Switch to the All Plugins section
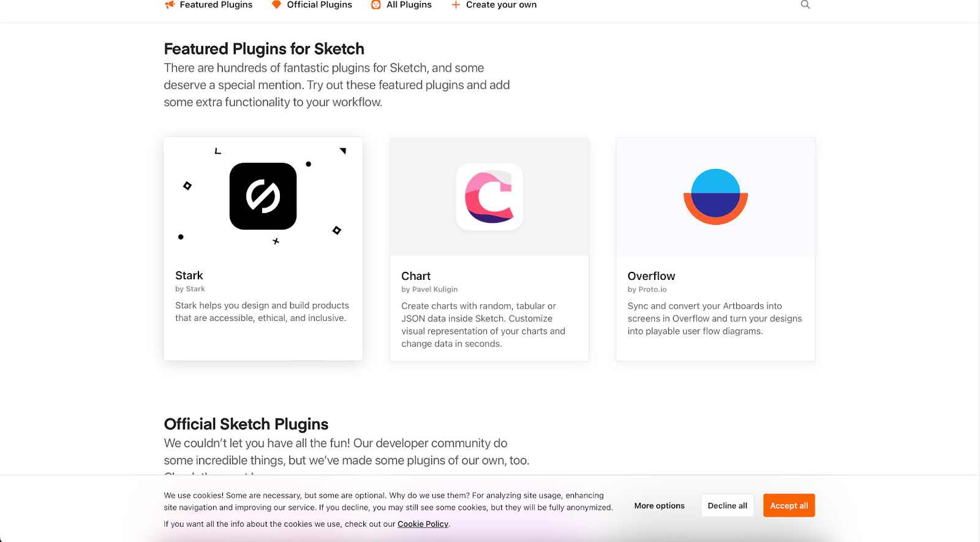The height and width of the screenshot is (542, 980). [408, 5]
